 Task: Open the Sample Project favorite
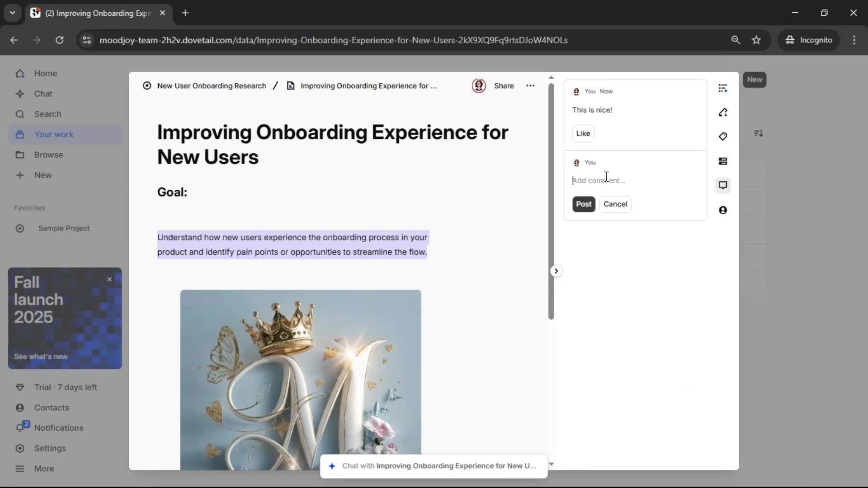(64, 228)
